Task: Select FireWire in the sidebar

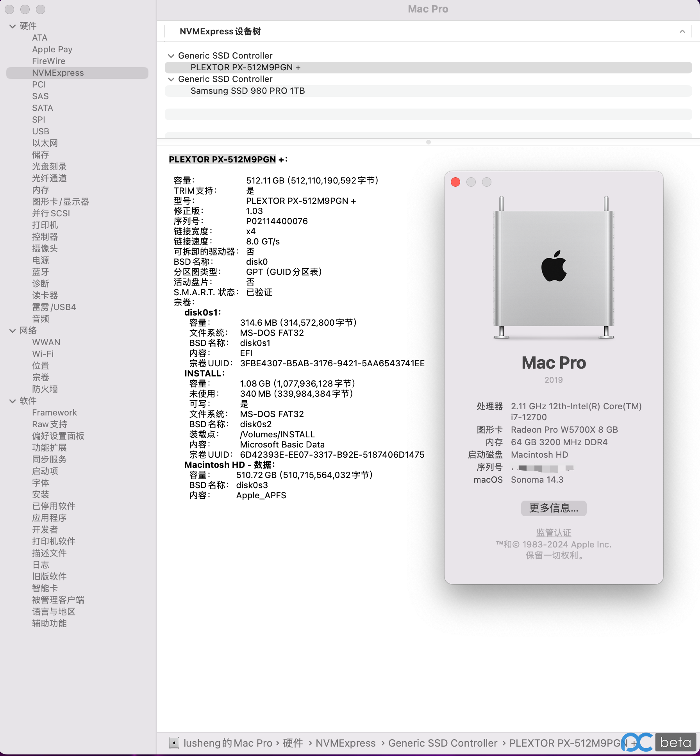Action: tap(49, 61)
